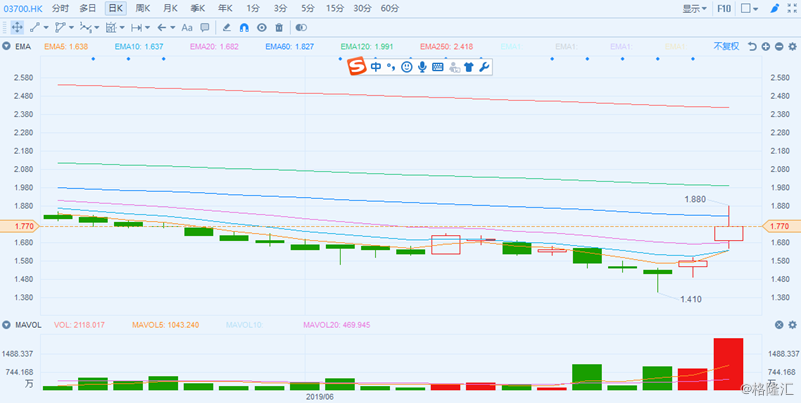Image resolution: width=801 pixels, height=403 pixels.
Task: Open F10 company info button
Action: click(725, 8)
